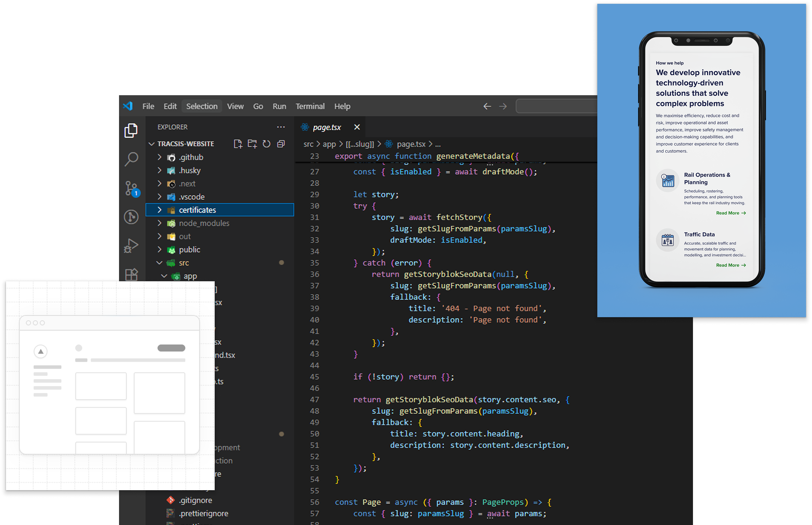Screen dimensions: 812x525
Task: Open the Search activity bar icon
Action: point(131,159)
